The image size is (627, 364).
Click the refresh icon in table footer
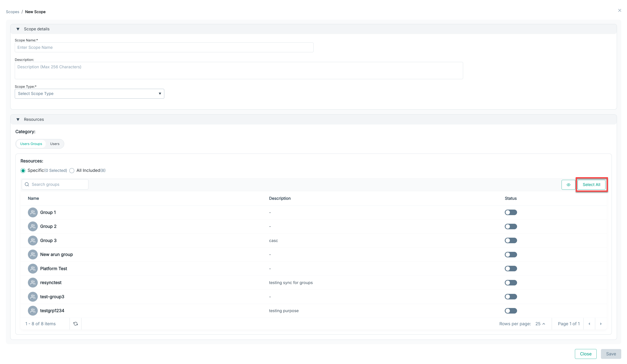click(76, 324)
